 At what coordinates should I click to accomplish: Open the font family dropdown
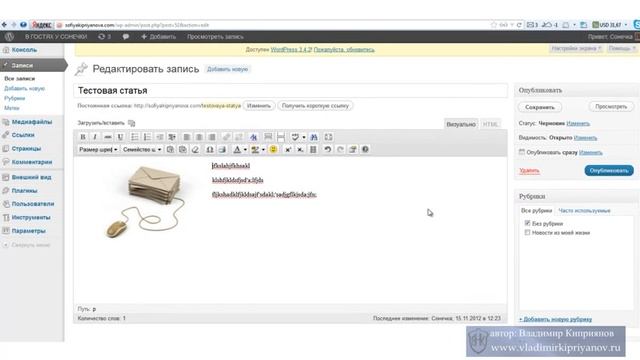pos(142,149)
